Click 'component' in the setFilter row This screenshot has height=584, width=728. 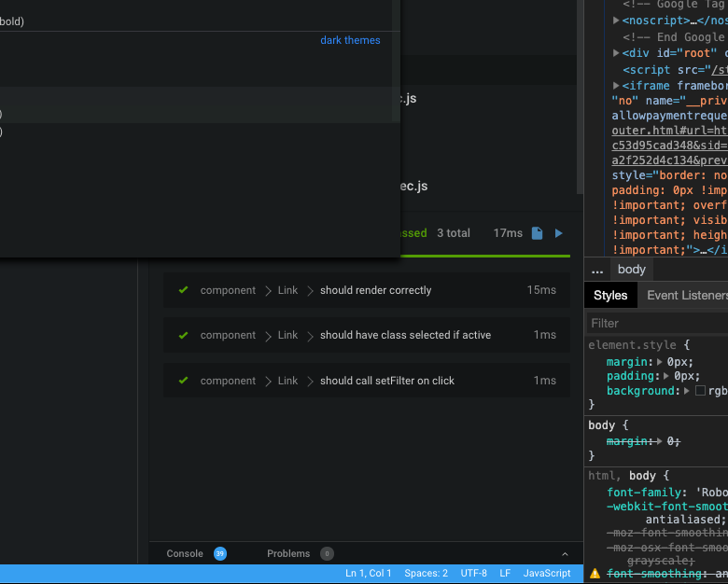pos(228,381)
